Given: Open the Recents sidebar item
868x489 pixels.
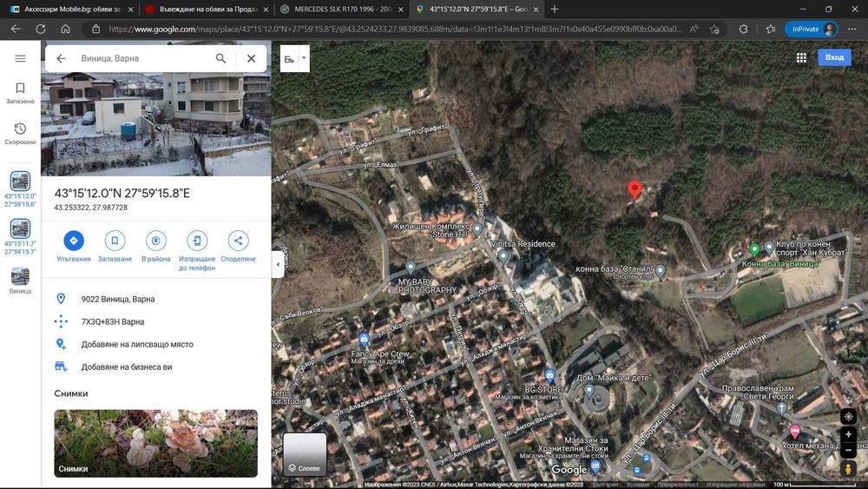Looking at the screenshot, I should 20,134.
